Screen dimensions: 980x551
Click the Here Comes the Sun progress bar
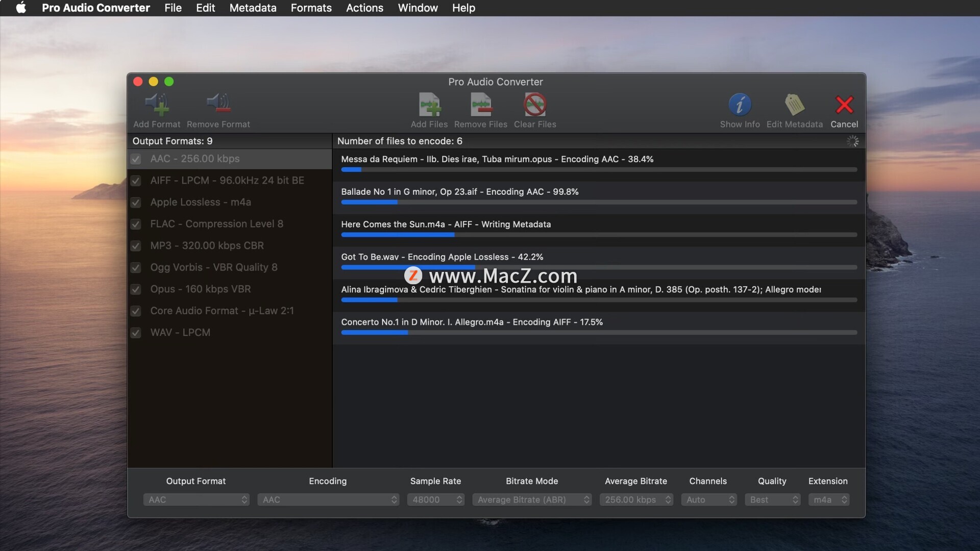pos(599,235)
